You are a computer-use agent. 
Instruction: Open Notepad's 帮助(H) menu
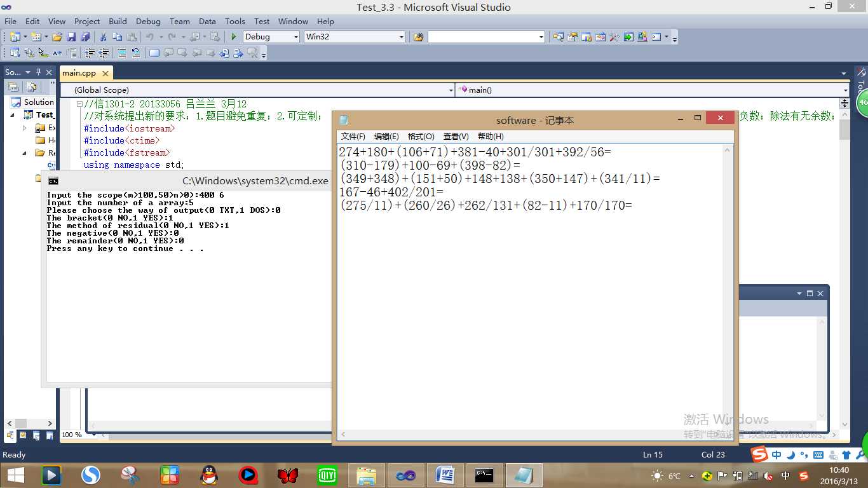(491, 136)
